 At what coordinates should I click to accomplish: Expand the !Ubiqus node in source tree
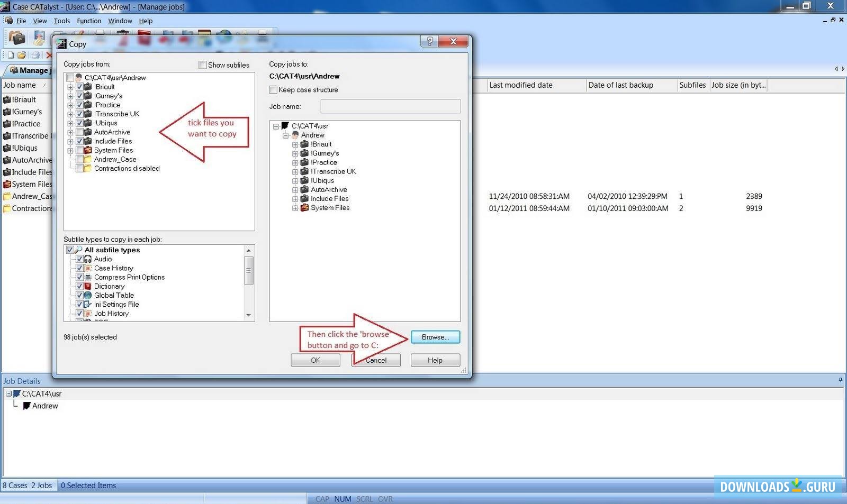tap(70, 123)
